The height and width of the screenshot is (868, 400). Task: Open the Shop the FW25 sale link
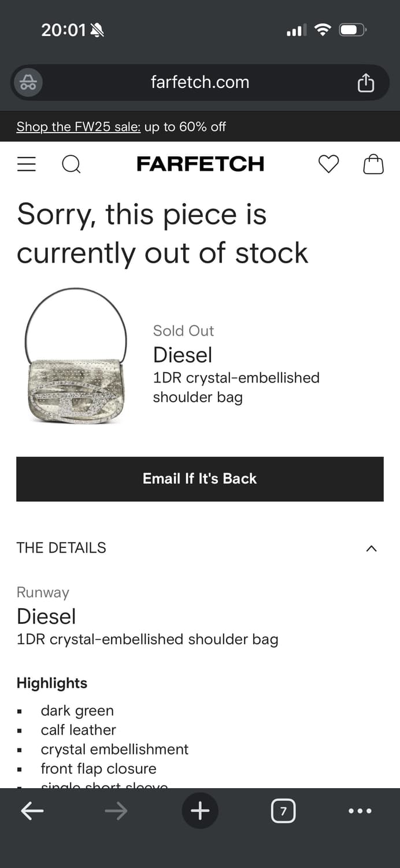click(x=79, y=127)
